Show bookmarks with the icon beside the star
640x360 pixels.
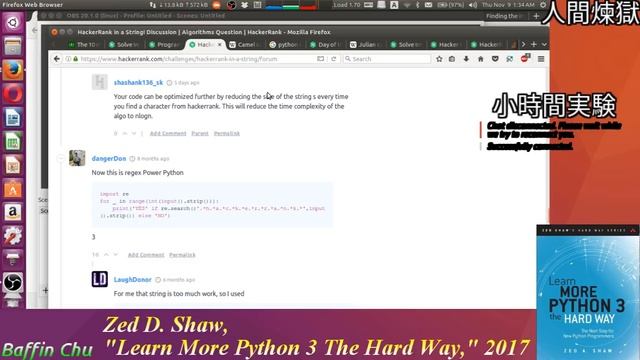tap(452, 59)
